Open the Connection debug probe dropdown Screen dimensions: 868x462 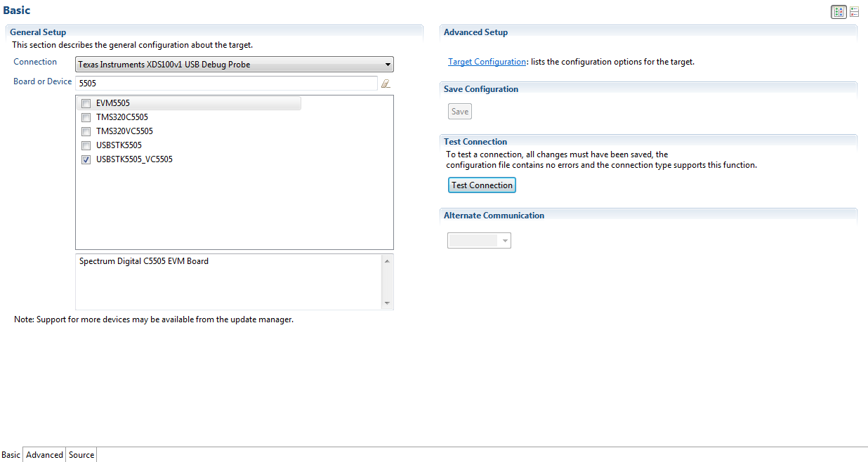click(388, 65)
